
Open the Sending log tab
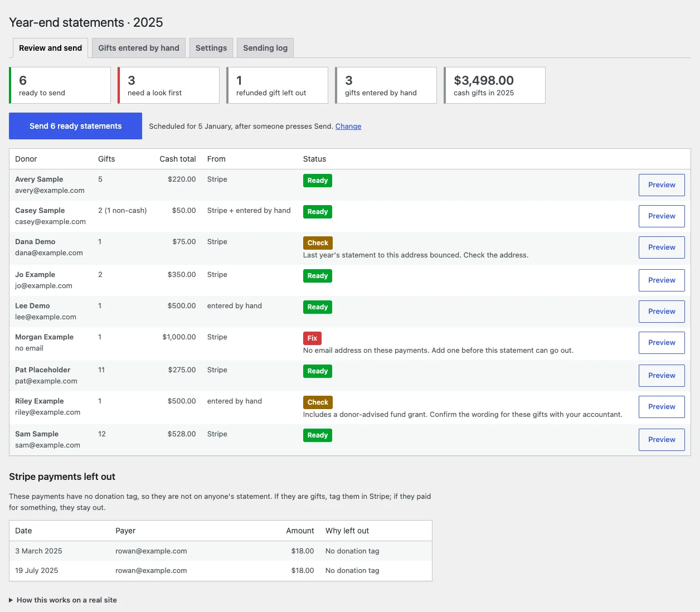pos(265,48)
